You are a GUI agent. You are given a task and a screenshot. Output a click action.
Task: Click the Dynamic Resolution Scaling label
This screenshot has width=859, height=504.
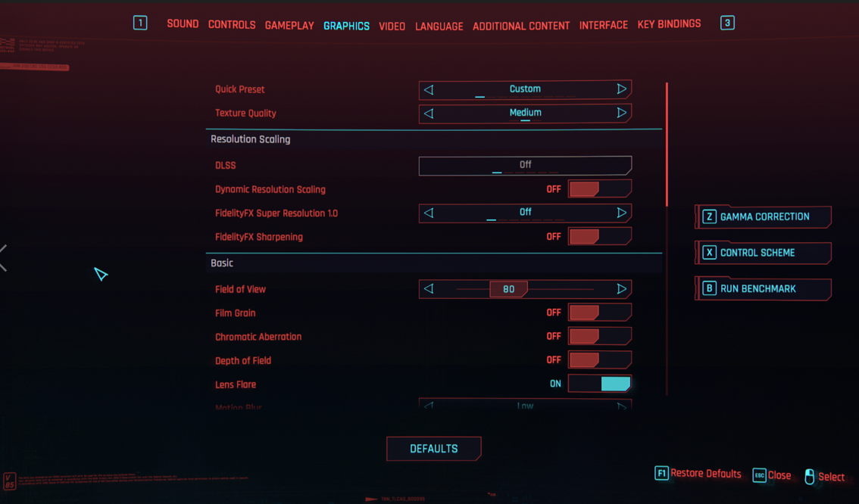pyautogui.click(x=270, y=190)
